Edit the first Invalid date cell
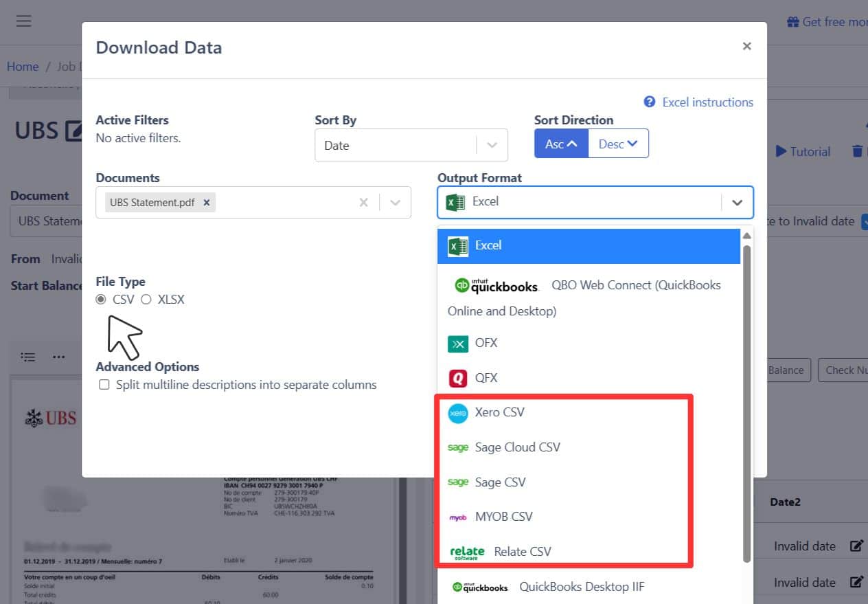Screen dimensions: 868x604 click(x=856, y=546)
